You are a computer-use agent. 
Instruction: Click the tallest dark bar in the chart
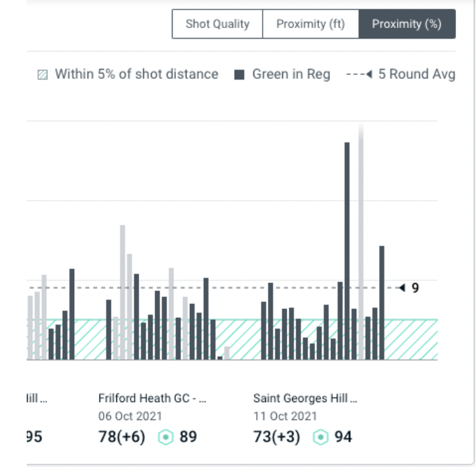coord(347,250)
